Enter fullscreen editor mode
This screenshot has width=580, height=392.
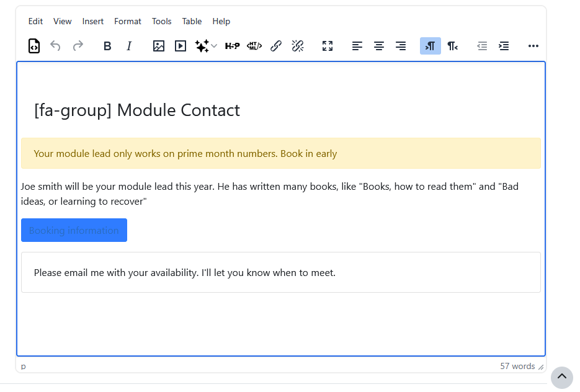pos(328,46)
